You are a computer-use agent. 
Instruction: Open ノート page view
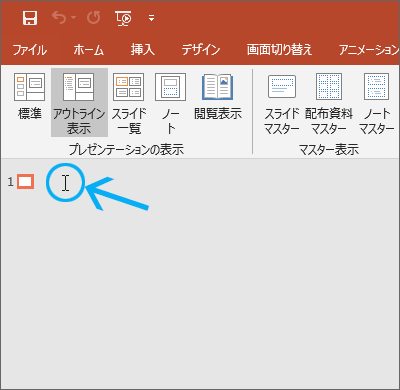click(171, 103)
